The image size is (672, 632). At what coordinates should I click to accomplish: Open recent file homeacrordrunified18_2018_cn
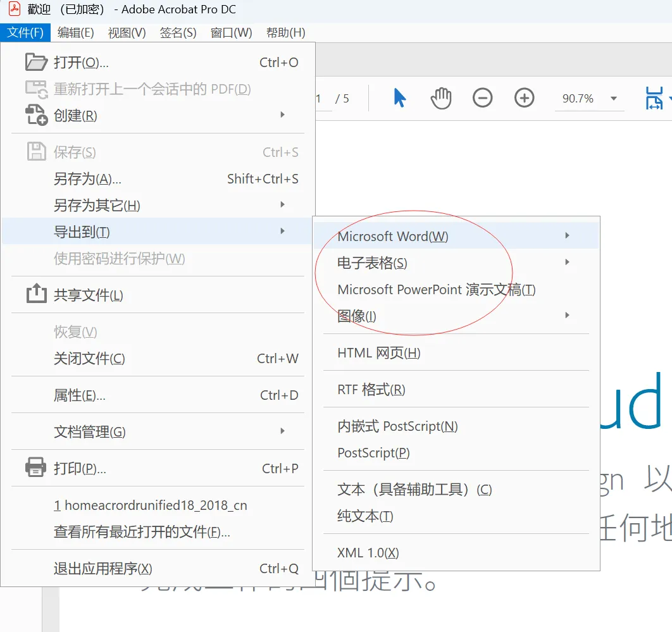(x=158, y=505)
